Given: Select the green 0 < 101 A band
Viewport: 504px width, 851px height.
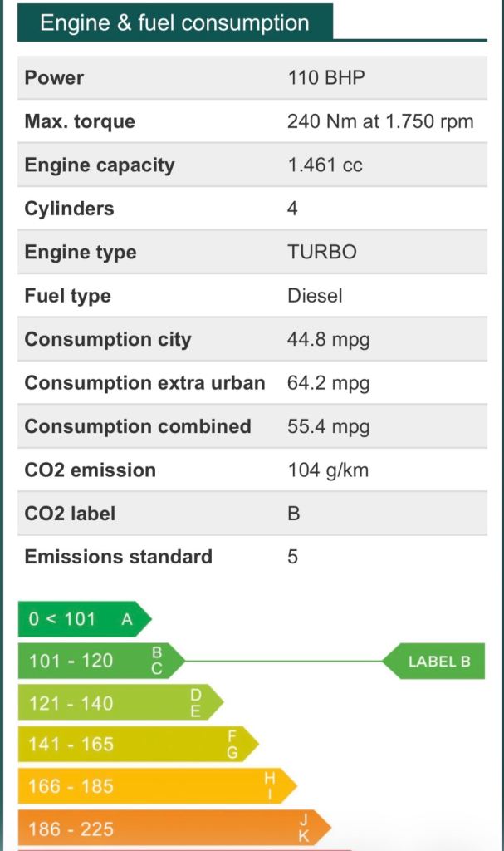Looking at the screenshot, I should (85, 618).
